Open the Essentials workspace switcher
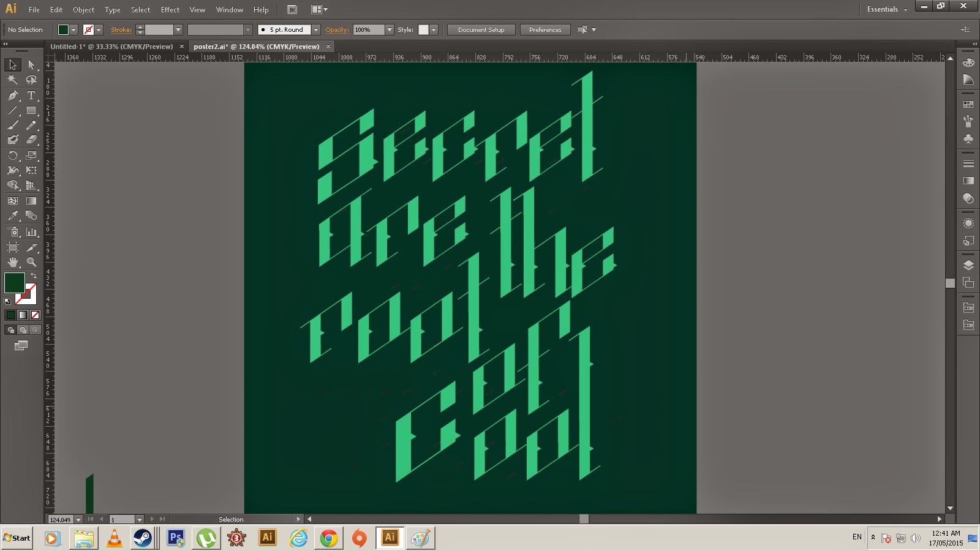The image size is (980, 551). tap(886, 9)
